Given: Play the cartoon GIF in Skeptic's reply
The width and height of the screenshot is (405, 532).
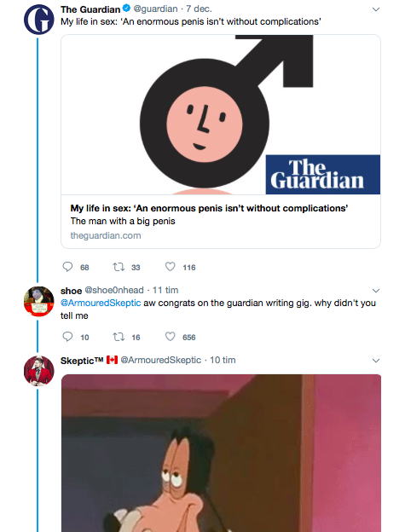Looking at the screenshot, I should tap(221, 453).
